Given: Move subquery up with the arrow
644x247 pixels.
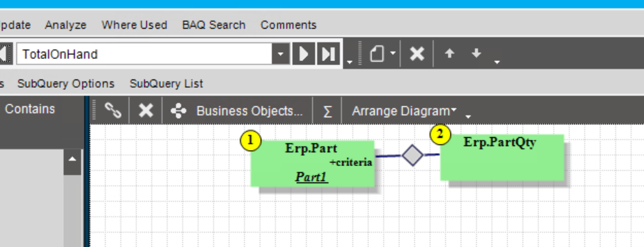Looking at the screenshot, I should tap(449, 54).
